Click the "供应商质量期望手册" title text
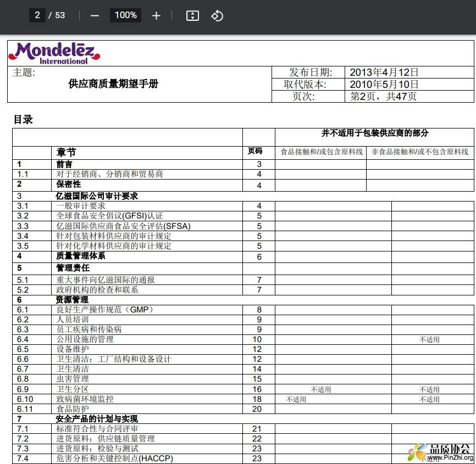 [113, 83]
